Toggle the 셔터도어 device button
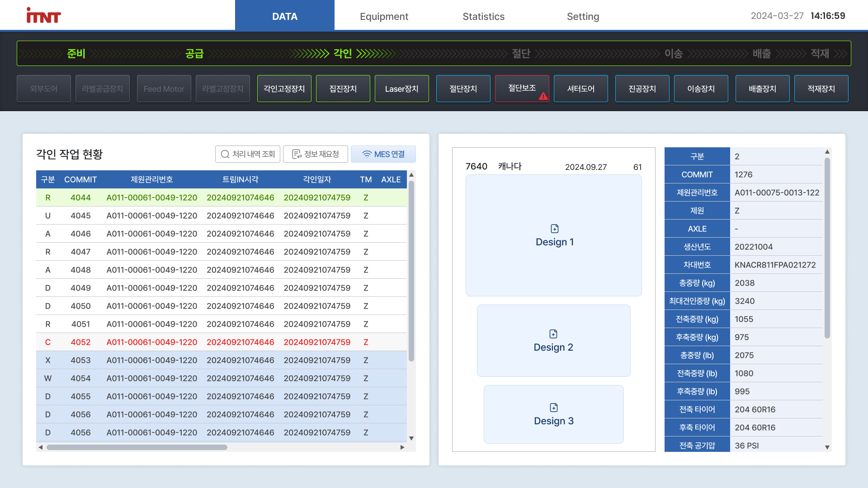 pos(580,89)
